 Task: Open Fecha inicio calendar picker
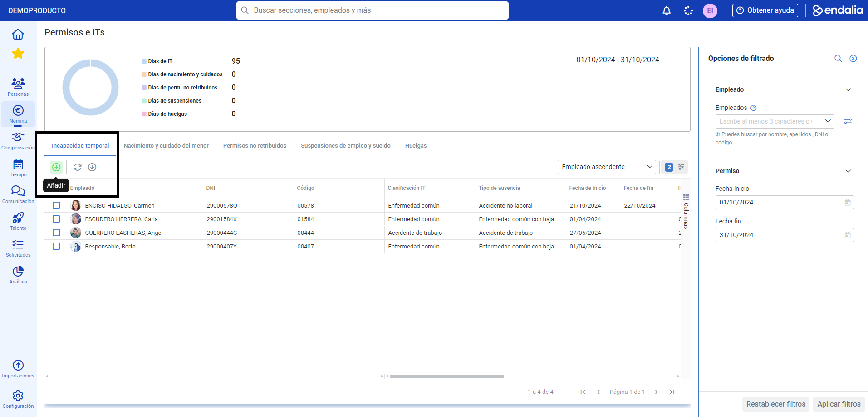click(848, 203)
